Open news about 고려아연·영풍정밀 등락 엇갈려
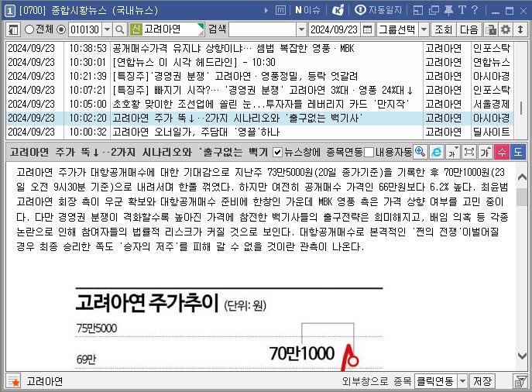532x392 pixels. [235, 76]
